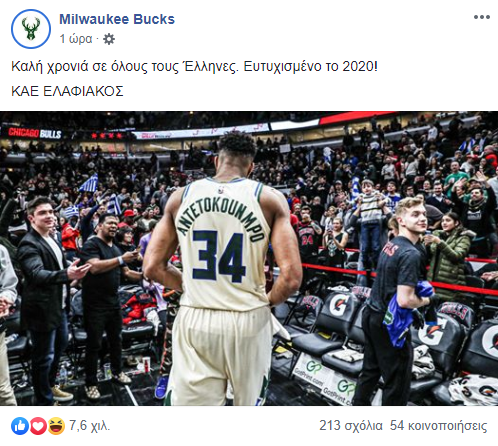Open the post photo at jersey number 34
The image size is (498, 446).
(x=219, y=256)
